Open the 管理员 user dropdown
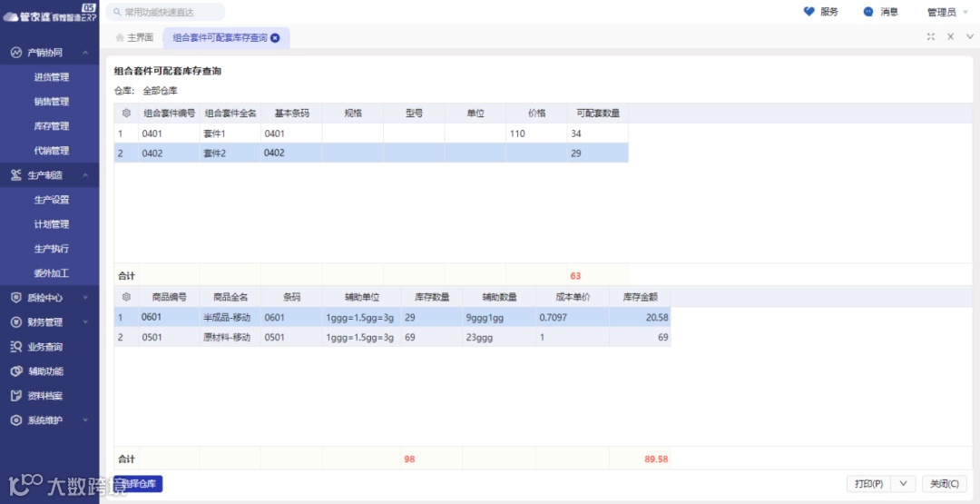The height and width of the screenshot is (504, 980). pos(946,12)
